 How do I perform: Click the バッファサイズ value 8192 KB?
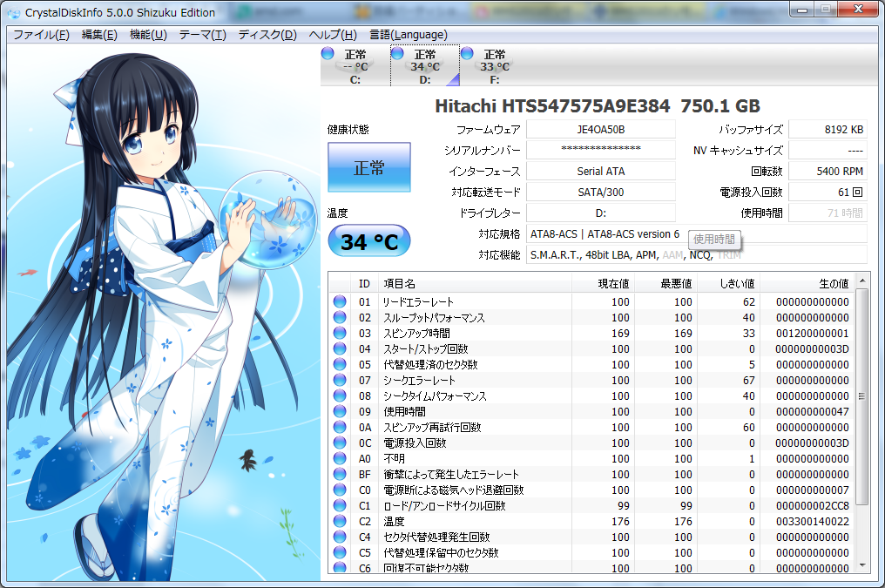click(x=828, y=129)
